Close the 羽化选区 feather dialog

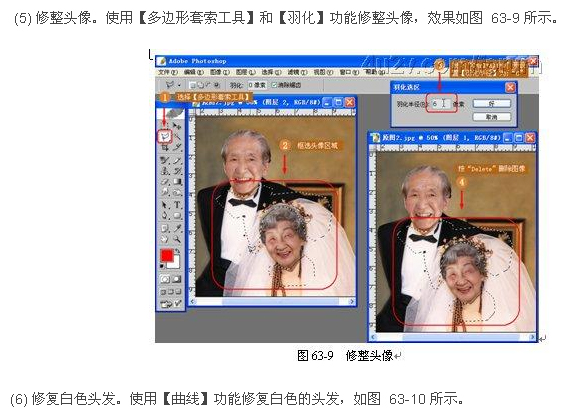[x=510, y=87]
